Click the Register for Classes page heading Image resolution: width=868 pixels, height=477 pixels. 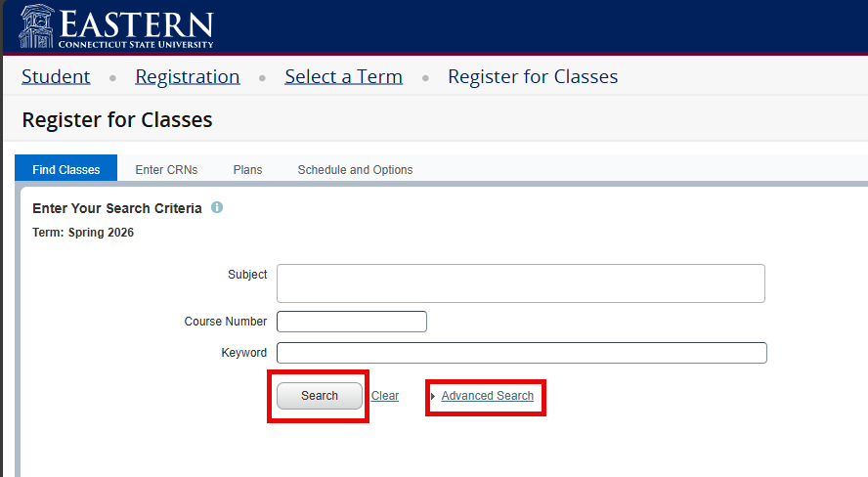pos(117,120)
